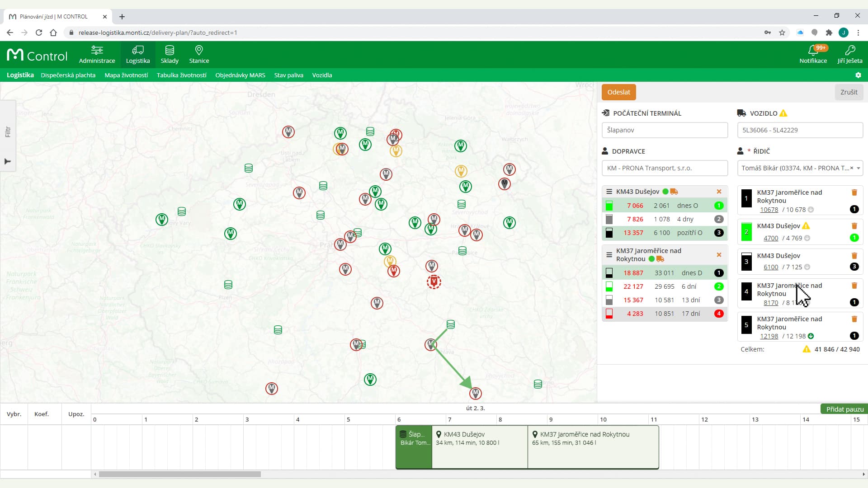
Task: Open Vozidla tab
Action: click(x=322, y=75)
